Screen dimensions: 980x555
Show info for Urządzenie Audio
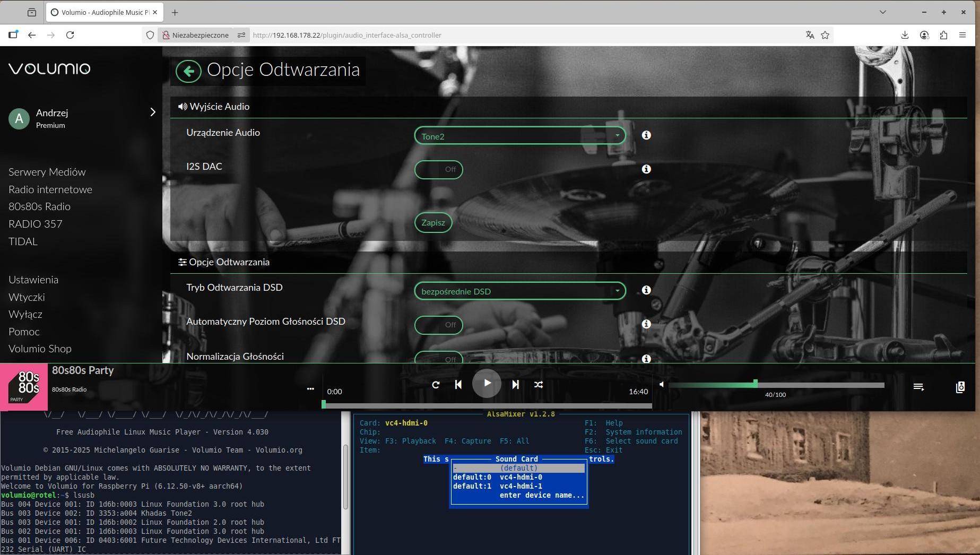click(x=646, y=135)
